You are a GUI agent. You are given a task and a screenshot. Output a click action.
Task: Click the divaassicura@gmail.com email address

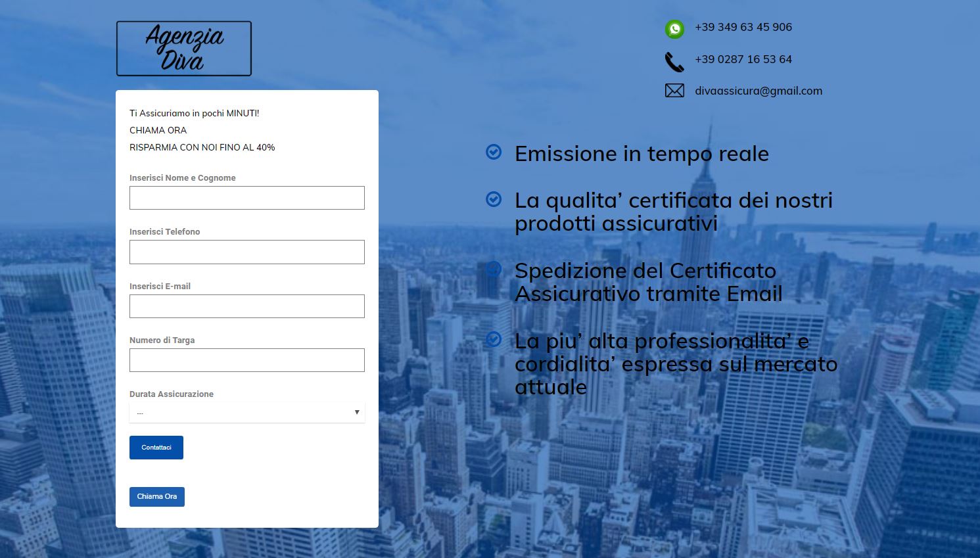758,91
